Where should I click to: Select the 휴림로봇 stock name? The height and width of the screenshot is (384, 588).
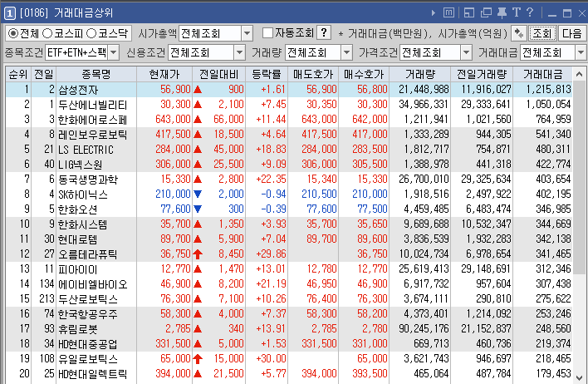click(x=77, y=329)
